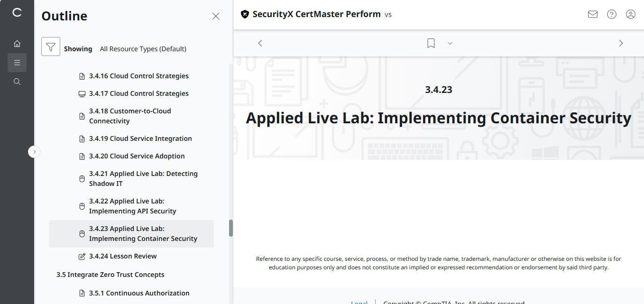The image size is (644, 304).
Task: Open the Home page from the sidebar
Action: tap(17, 43)
